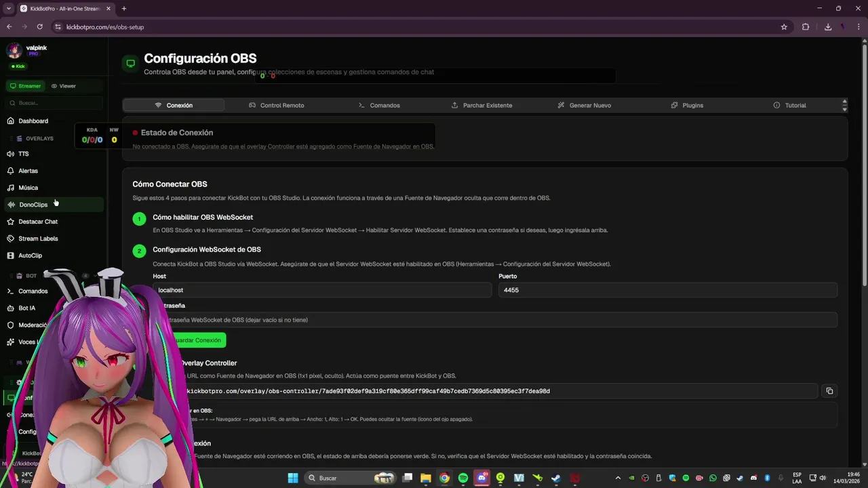This screenshot has height=488, width=868.
Task: Click the valpink profile avatar
Action: coord(14,51)
